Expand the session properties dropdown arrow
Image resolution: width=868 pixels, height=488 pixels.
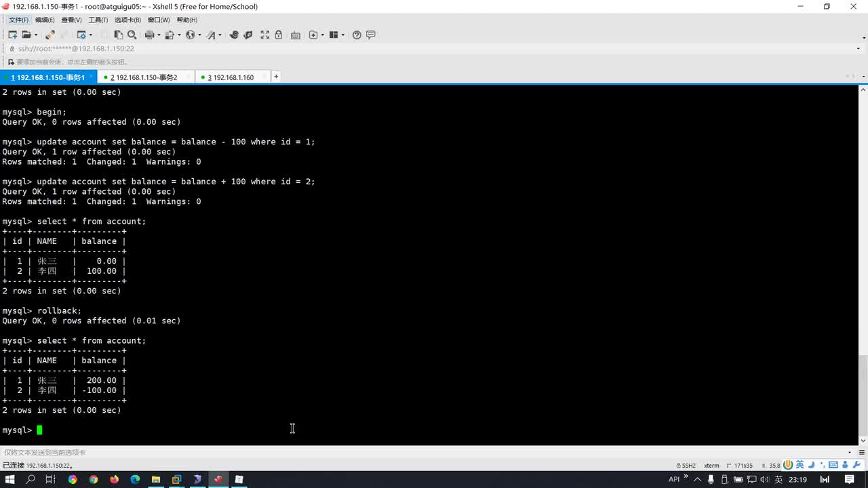pos(90,35)
